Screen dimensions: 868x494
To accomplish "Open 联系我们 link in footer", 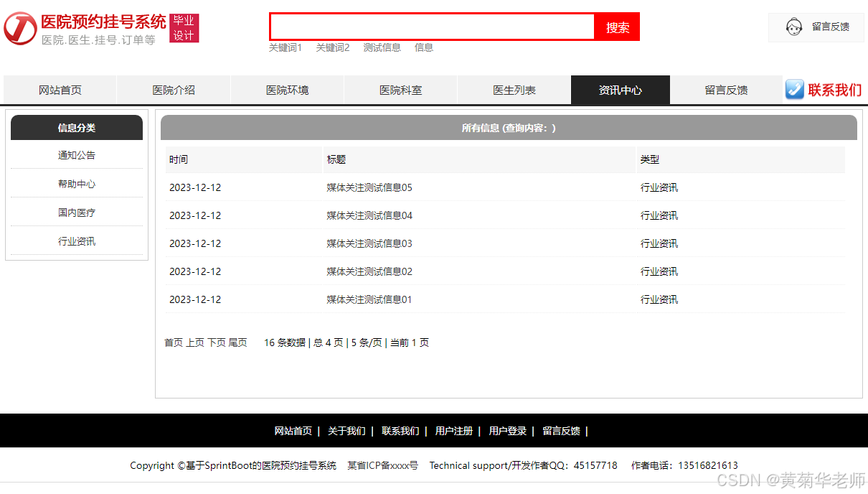I will coord(400,431).
